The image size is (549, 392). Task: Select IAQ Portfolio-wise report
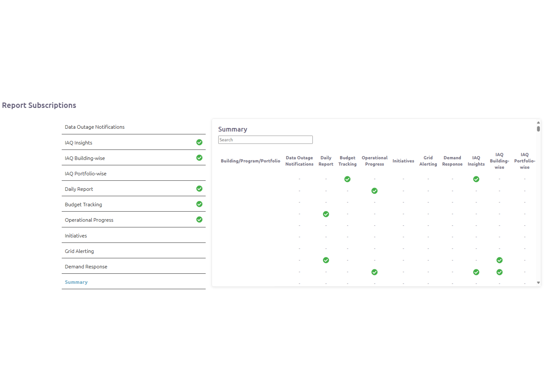click(134, 173)
